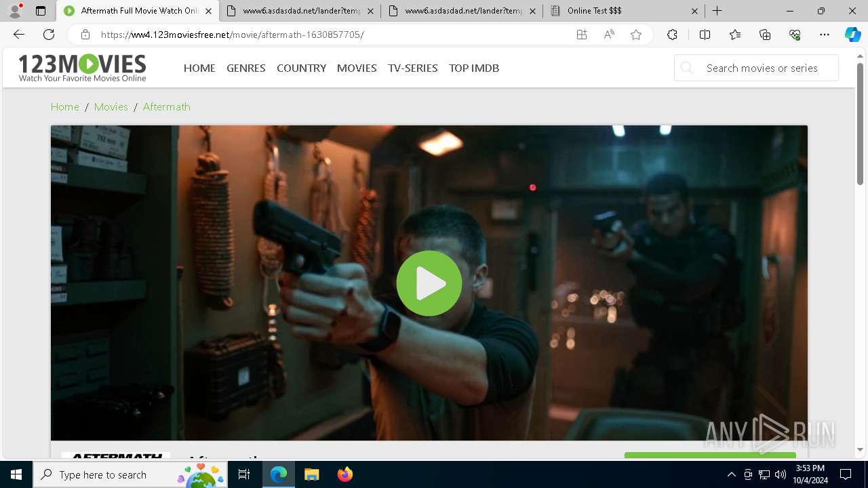
Task: Open the HOME menu item
Action: tap(199, 68)
